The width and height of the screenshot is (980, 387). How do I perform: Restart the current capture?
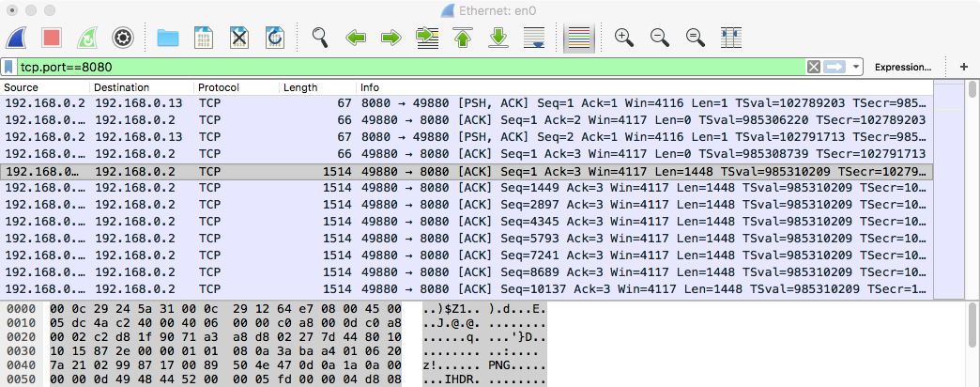pos(86,38)
